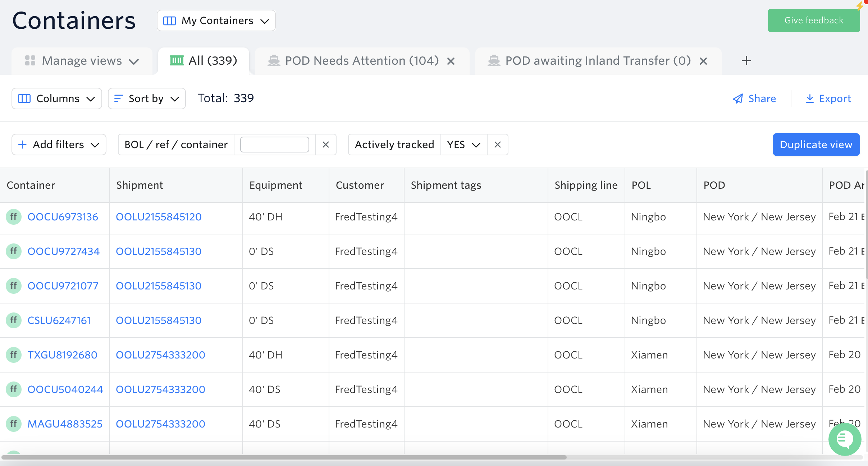Expand the Add filters menu
Screen dimensions: 868x466
pyautogui.click(x=59, y=145)
